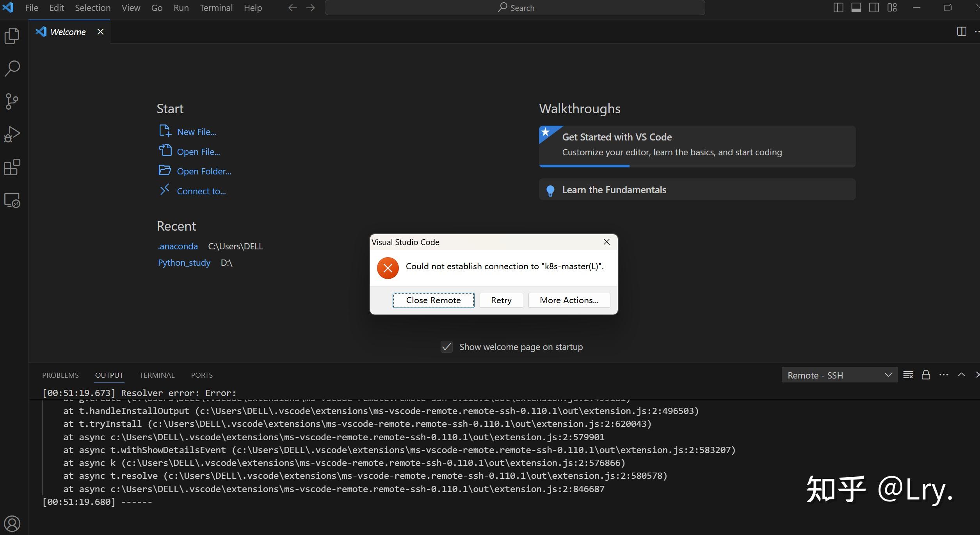The width and height of the screenshot is (980, 535).
Task: Close the Visual Studio Code error dialog
Action: point(606,242)
